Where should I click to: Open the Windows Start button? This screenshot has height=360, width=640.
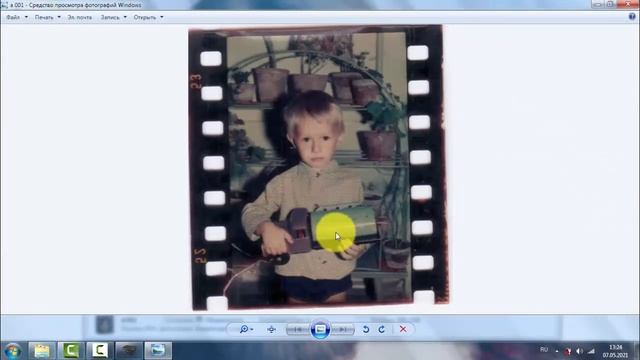(13, 351)
